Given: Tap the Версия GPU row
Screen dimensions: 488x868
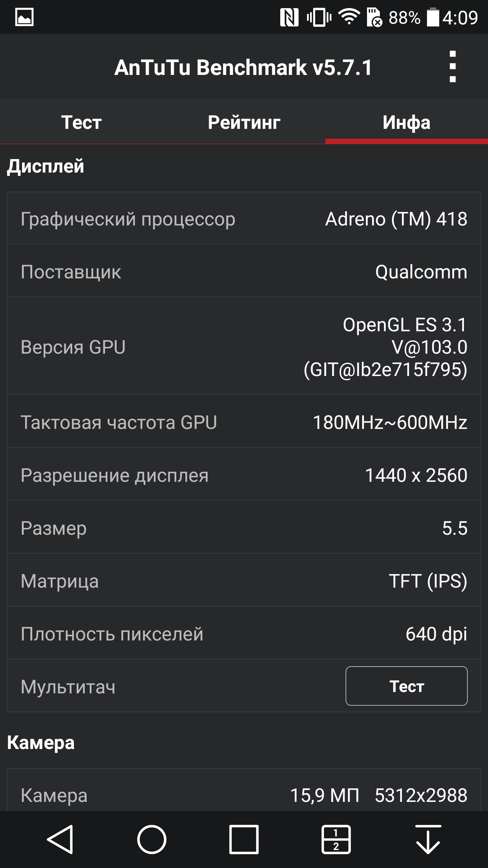Looking at the screenshot, I should tap(244, 347).
